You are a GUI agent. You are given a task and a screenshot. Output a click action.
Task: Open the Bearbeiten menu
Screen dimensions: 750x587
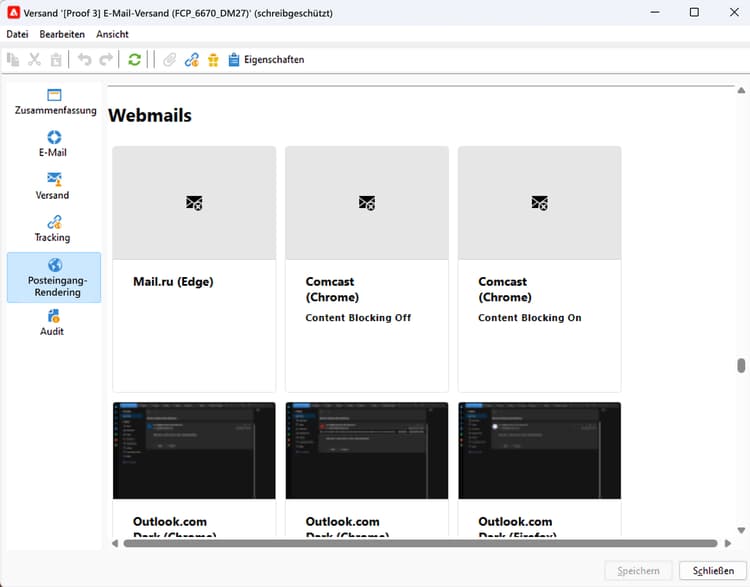tap(62, 34)
